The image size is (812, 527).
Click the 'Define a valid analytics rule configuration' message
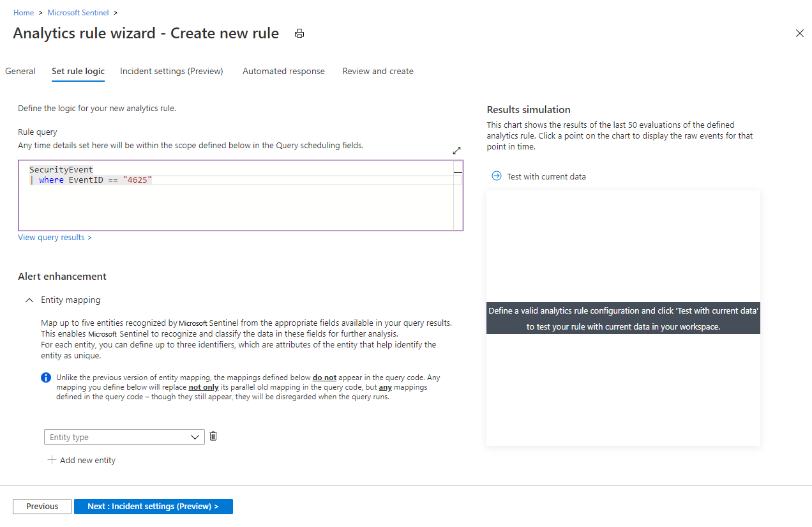(x=623, y=318)
